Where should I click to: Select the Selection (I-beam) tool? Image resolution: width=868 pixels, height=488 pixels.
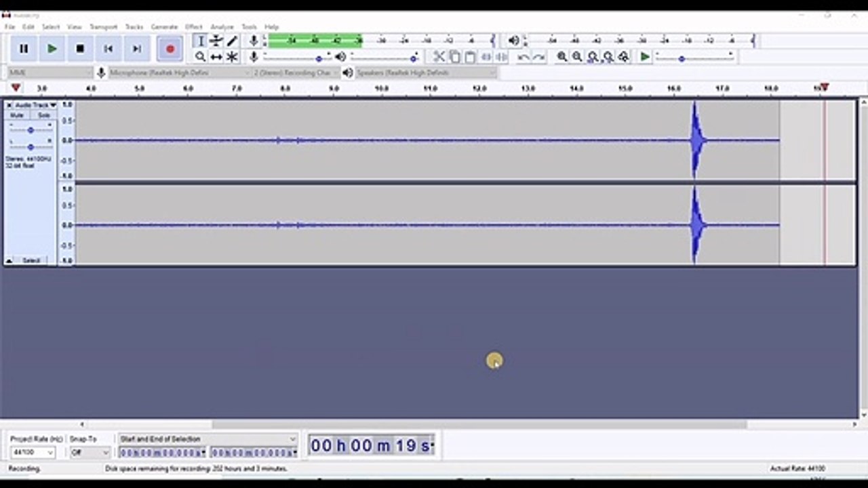click(200, 41)
